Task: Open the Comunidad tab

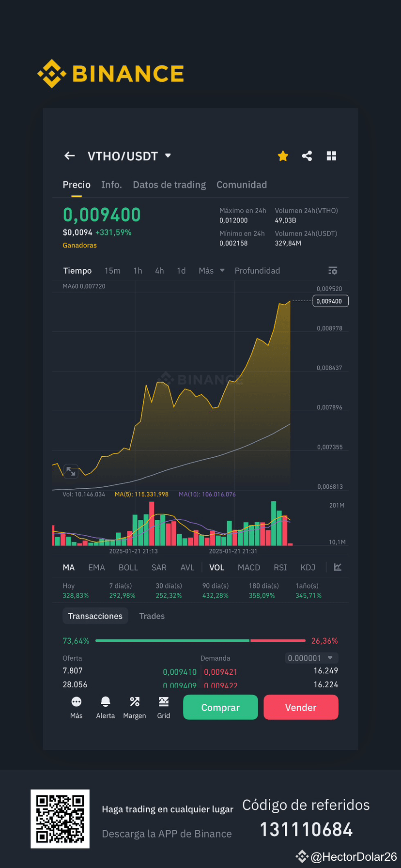Action: (242, 185)
